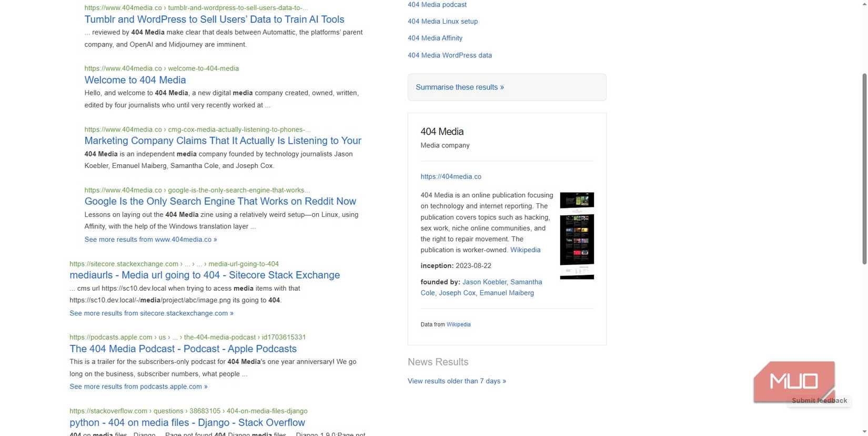Select the 404 Media podcast related search
The image size is (868, 436).
(x=437, y=5)
